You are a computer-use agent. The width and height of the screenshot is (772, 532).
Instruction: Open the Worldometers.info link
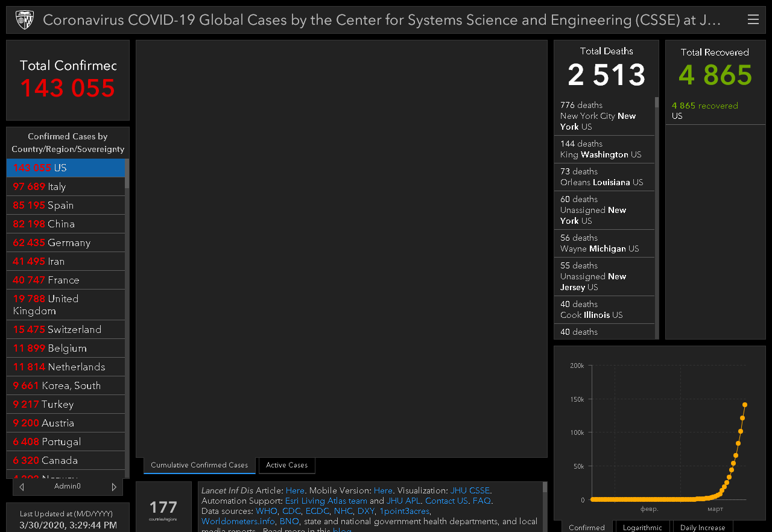pyautogui.click(x=238, y=522)
